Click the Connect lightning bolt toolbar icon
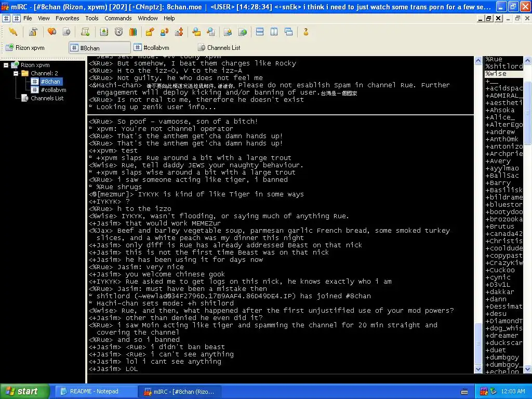The width and height of the screenshot is (532, 399). [13, 32]
